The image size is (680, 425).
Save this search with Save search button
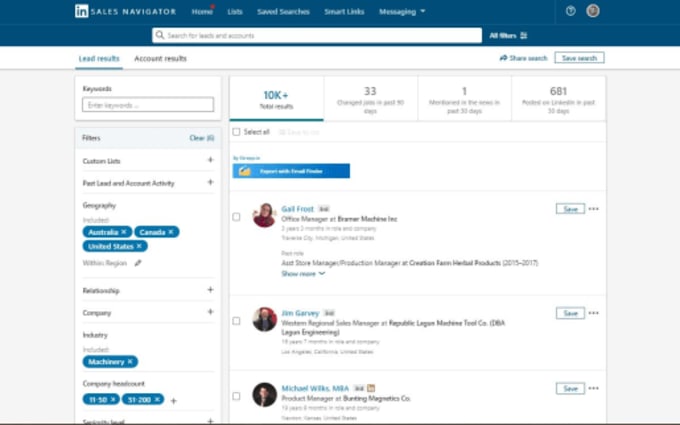[579, 58]
